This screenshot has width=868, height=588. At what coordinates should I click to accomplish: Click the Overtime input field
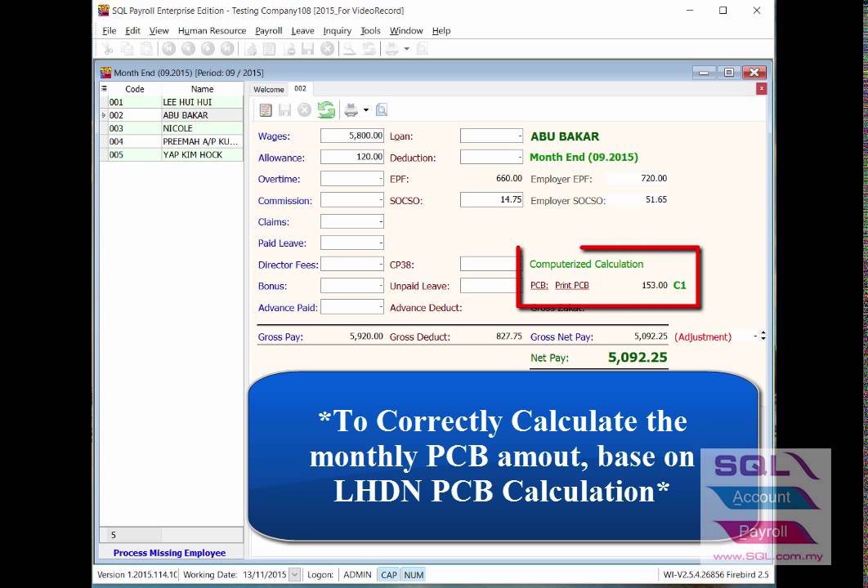point(352,179)
